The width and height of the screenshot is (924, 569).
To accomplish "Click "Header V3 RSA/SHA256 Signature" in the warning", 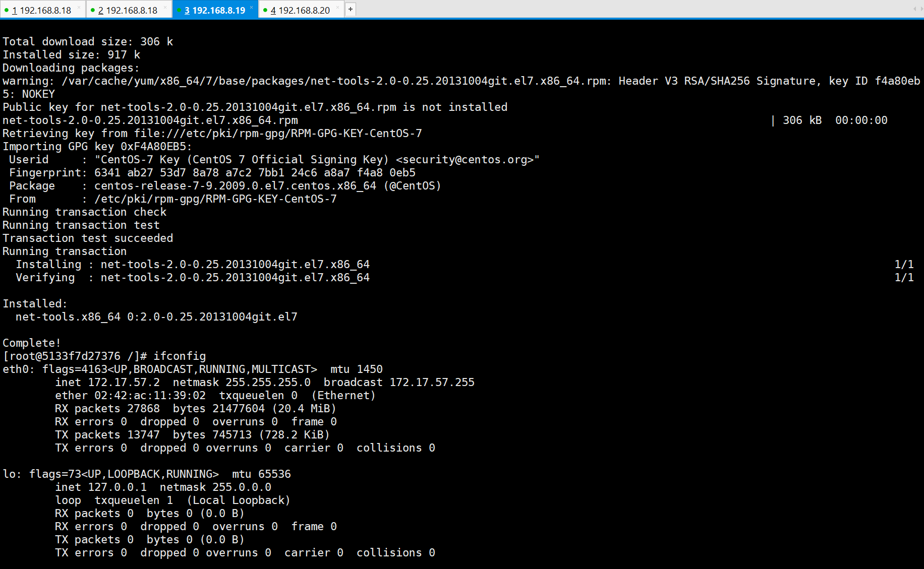I will tap(717, 81).
